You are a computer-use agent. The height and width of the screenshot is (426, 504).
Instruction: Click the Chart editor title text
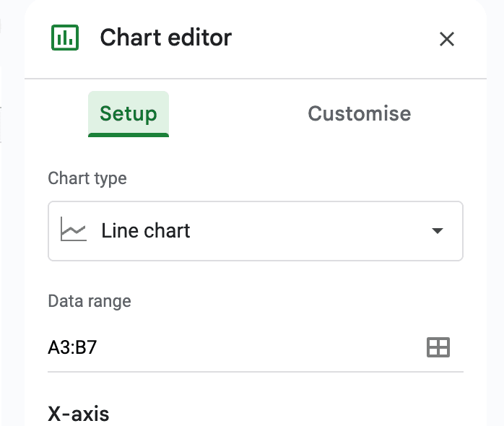[x=166, y=38]
